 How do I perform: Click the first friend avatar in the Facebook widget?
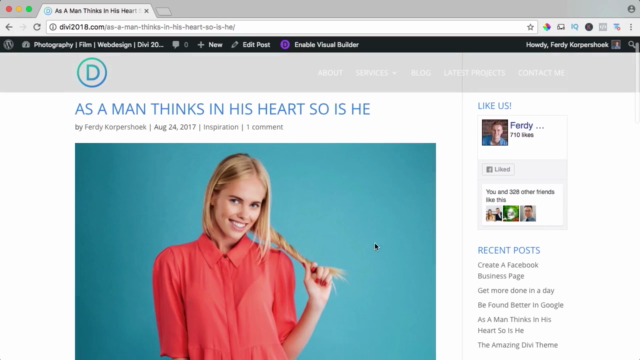pos(494,213)
